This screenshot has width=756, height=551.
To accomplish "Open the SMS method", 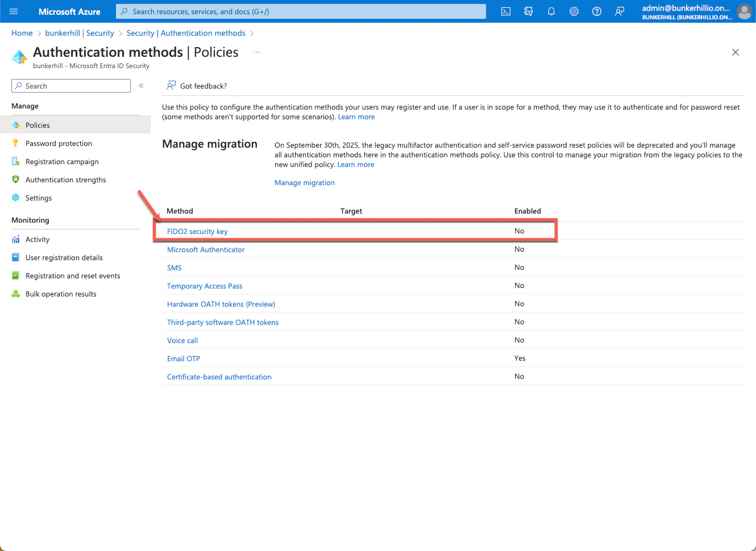I will click(x=175, y=268).
